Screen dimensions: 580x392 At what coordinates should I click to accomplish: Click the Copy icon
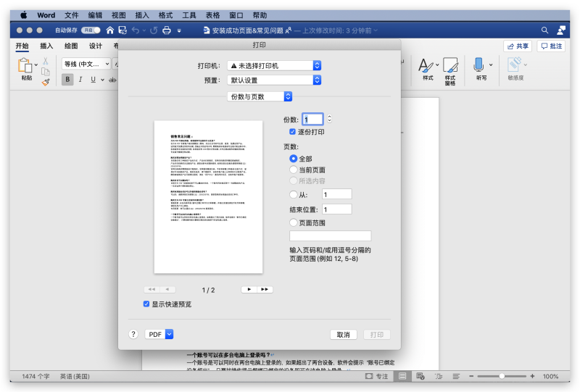46,72
